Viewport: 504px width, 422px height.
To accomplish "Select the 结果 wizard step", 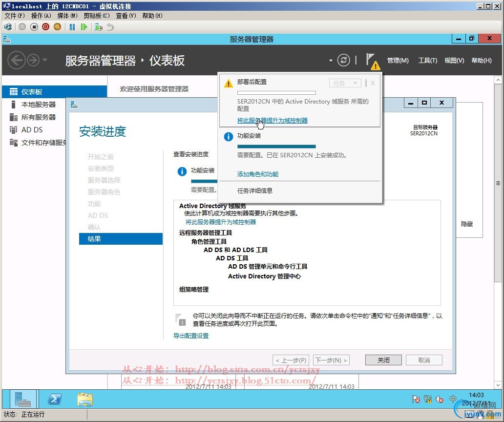I will (x=121, y=239).
